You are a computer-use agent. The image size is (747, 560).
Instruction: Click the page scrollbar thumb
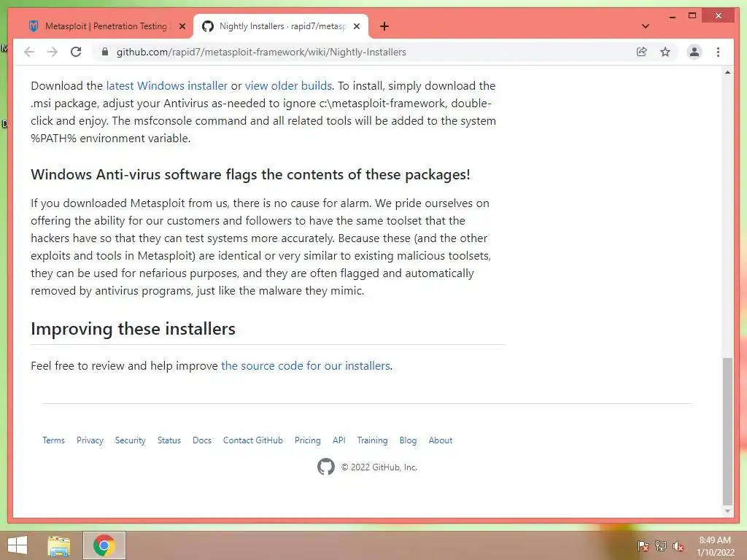tap(727, 431)
